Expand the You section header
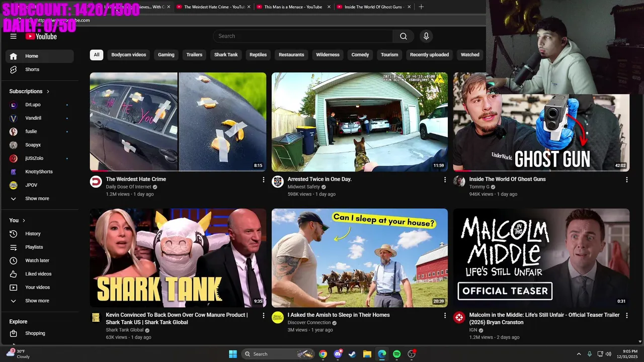644x362 pixels. pyautogui.click(x=17, y=220)
